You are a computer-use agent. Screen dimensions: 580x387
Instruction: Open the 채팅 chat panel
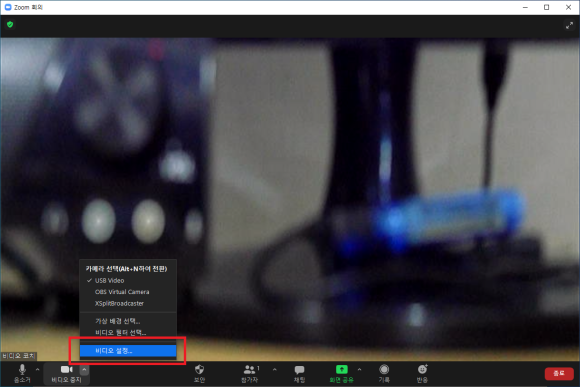pyautogui.click(x=299, y=373)
